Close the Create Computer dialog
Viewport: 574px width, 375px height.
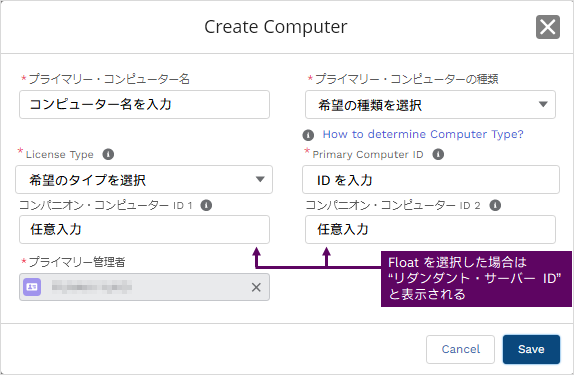(x=548, y=27)
